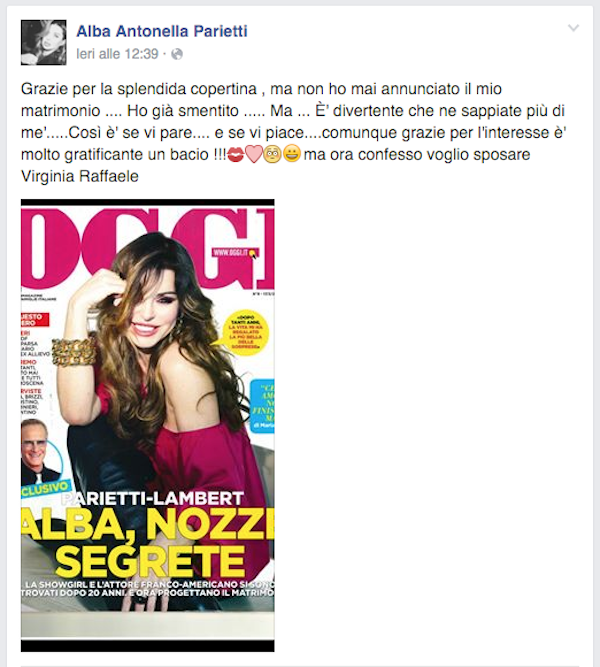
Task: Click the flushed face emoji
Action: click(x=272, y=154)
